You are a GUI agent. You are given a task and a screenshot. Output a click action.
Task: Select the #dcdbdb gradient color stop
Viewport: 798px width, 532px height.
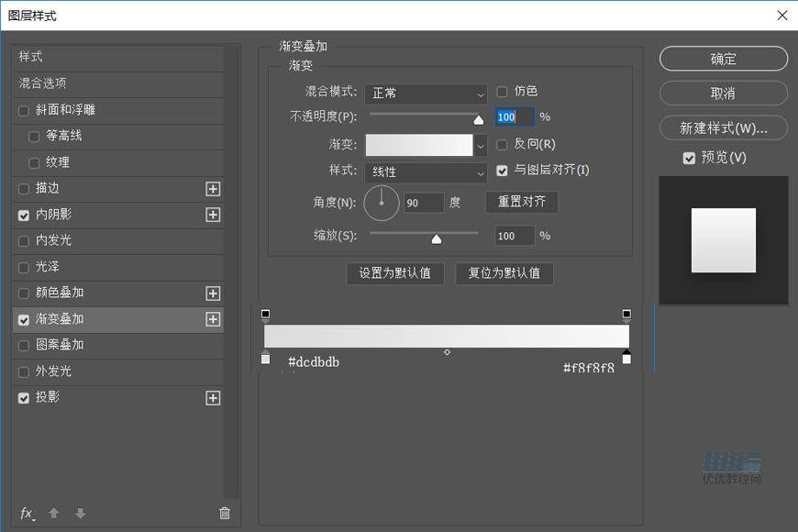(265, 359)
